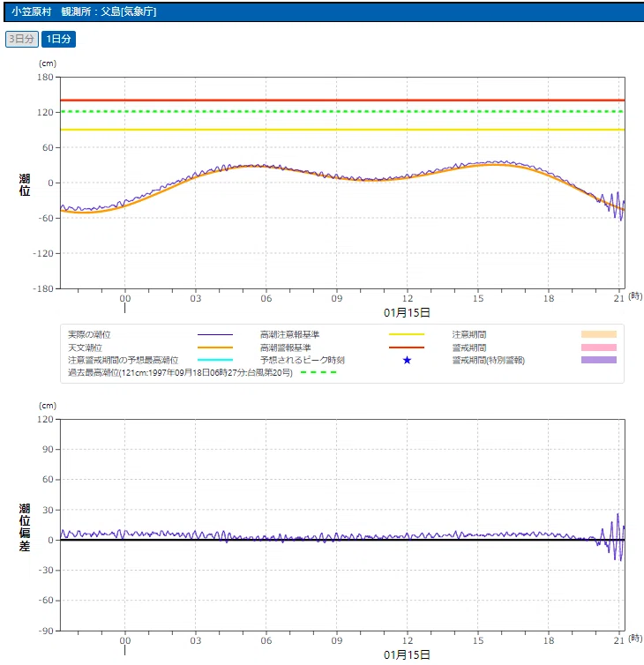Image resolution: width=644 pixels, height=665 pixels.
Task: Click the 警戒期間(特別警報) legend label
Action: point(489,360)
